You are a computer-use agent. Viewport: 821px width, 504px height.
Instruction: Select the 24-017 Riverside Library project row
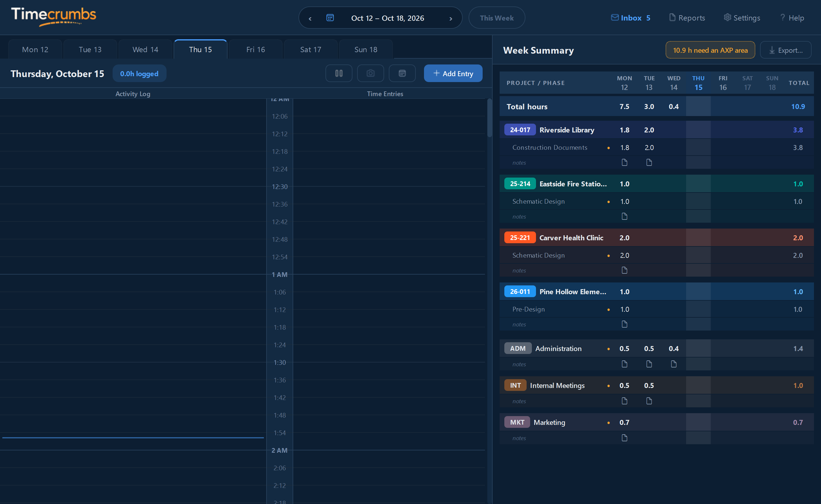pyautogui.click(x=657, y=130)
